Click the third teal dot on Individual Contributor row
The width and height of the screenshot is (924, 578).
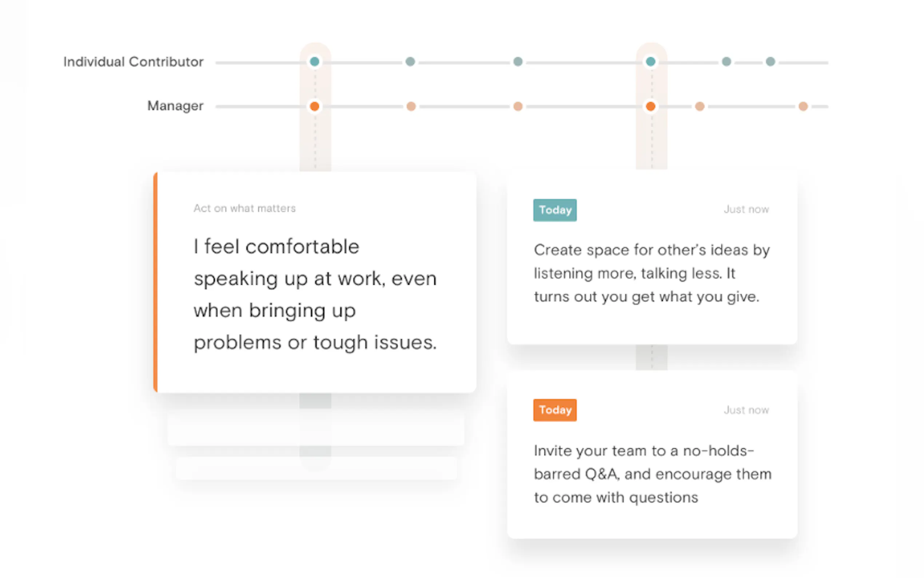tap(518, 62)
